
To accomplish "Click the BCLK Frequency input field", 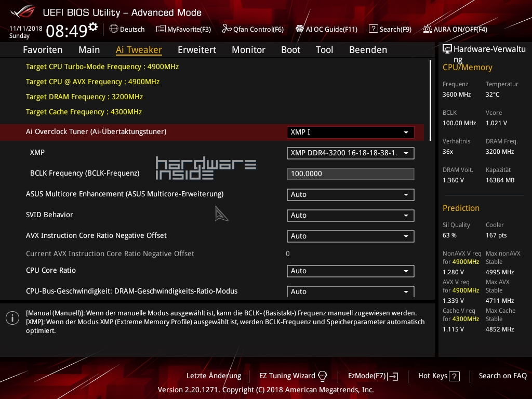I will 351,174.
